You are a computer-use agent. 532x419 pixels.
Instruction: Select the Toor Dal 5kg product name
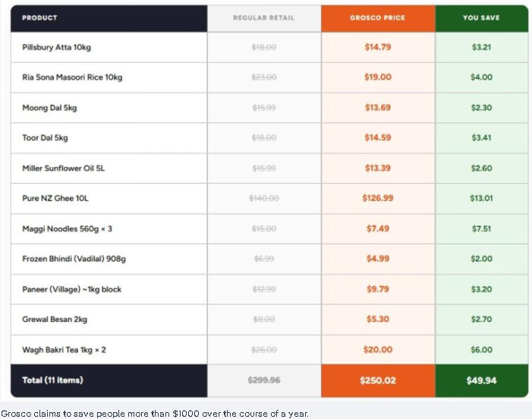pos(45,138)
